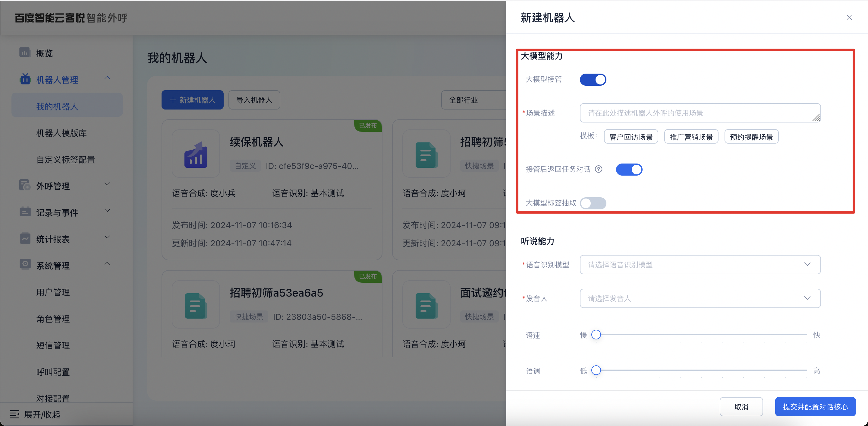The width and height of the screenshot is (868, 426).
Task: Click the 招聘初筛a53ea6a5 card document icon
Action: point(196,305)
